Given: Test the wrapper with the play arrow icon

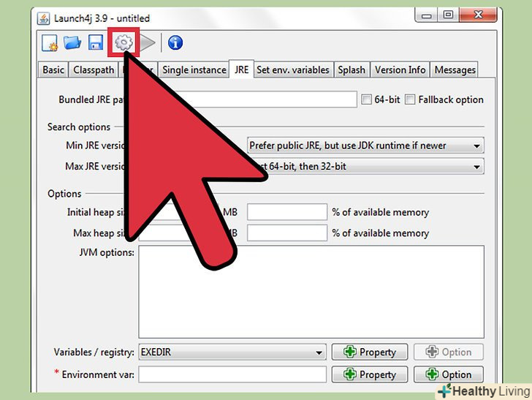Looking at the screenshot, I should 148,43.
